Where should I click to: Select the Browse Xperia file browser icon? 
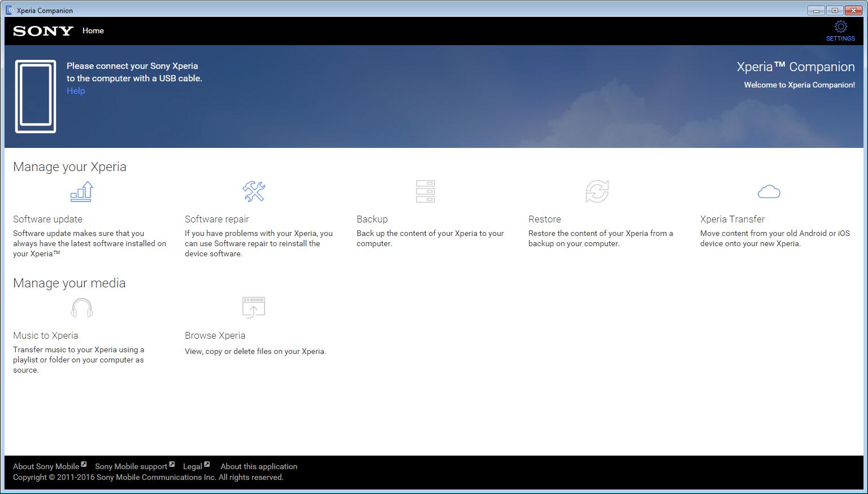tap(254, 308)
